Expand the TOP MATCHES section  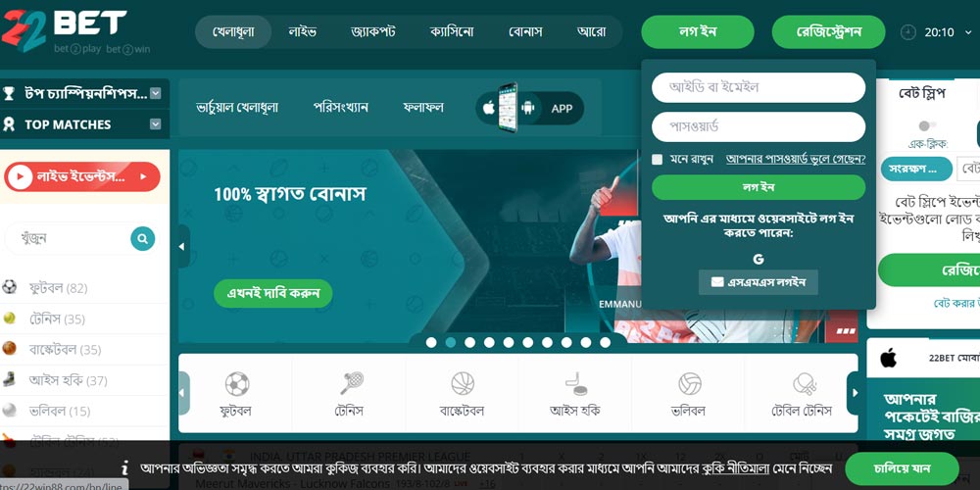pyautogui.click(x=156, y=124)
